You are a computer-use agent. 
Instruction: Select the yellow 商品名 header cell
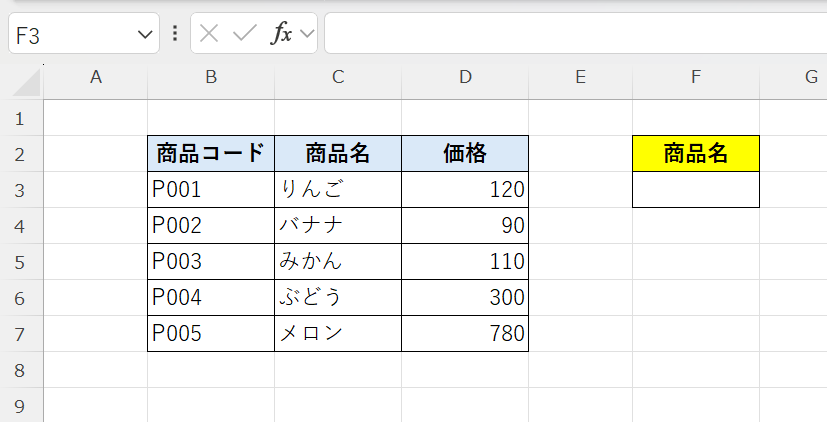(x=696, y=153)
